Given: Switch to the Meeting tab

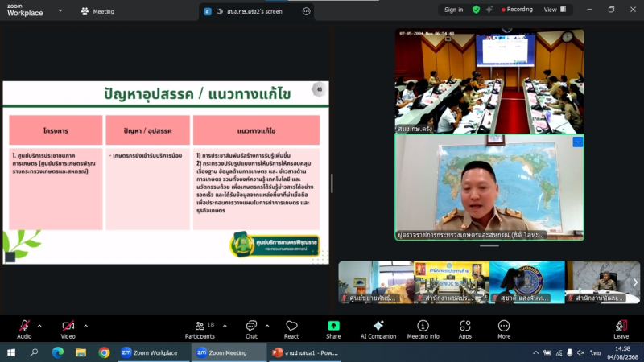Looking at the screenshot, I should (x=97, y=11).
